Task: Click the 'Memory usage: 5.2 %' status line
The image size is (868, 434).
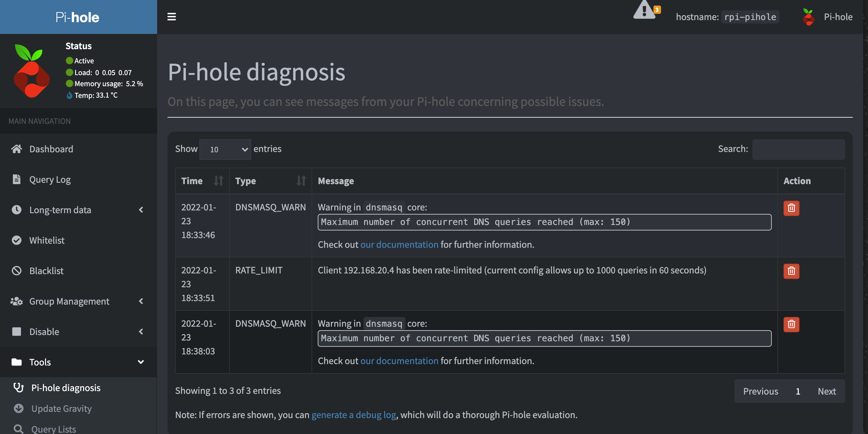Action: (105, 84)
